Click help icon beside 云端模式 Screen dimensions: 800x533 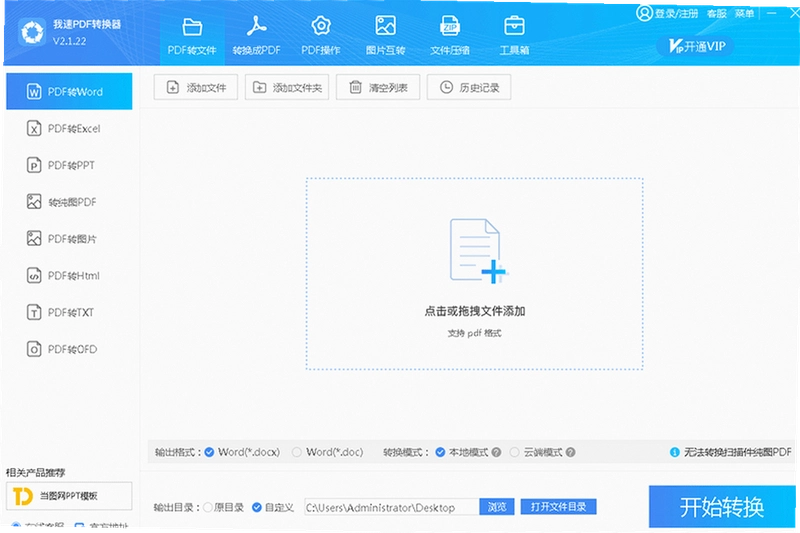coord(571,452)
